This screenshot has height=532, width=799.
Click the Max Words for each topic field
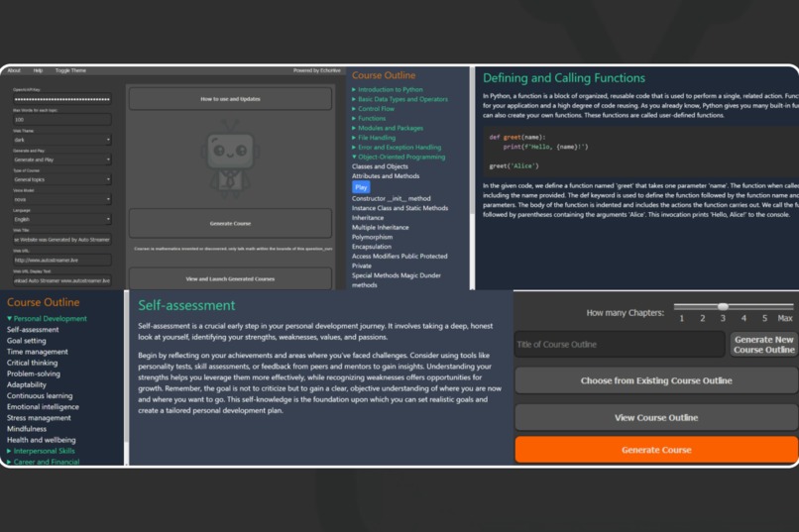tap(62, 120)
